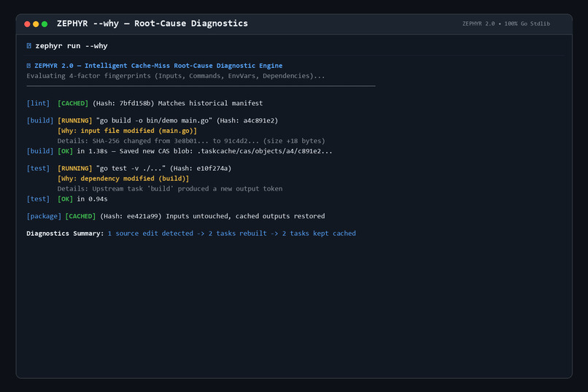Click '[Why: dependency modified (build)]'
Viewport: 588px width, 392px height.
123,178
